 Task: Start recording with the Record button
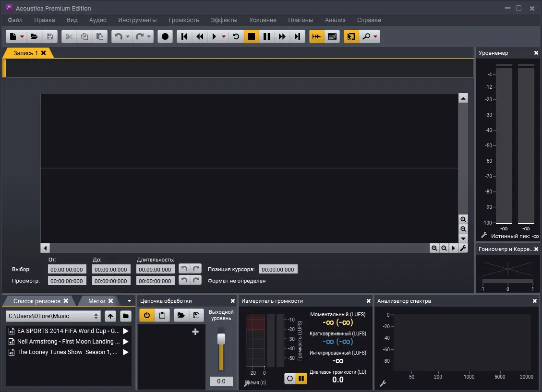pos(165,36)
